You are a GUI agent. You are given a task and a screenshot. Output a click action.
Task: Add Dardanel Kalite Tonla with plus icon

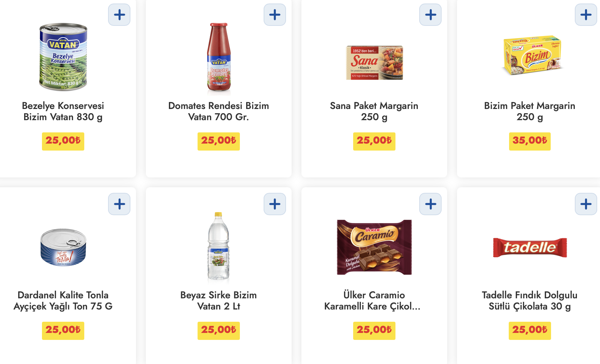[x=119, y=204]
